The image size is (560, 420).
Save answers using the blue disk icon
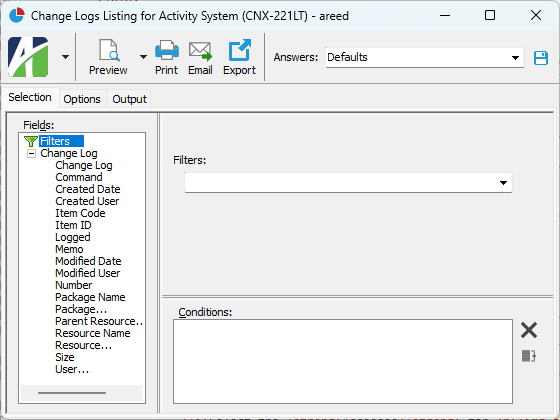click(x=541, y=58)
